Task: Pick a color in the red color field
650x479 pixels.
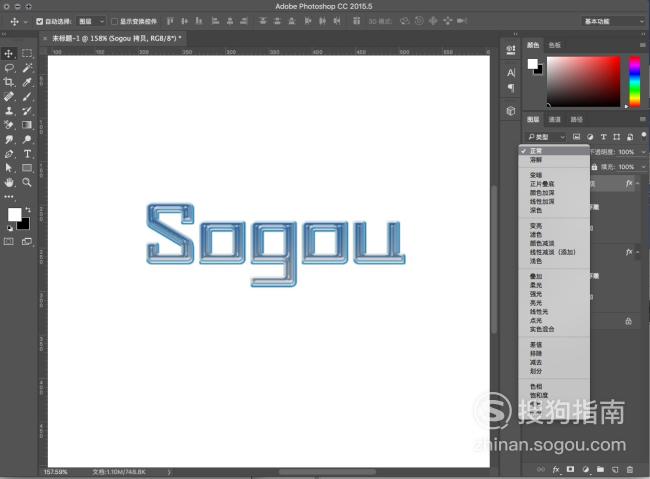Action: [x=584, y=82]
